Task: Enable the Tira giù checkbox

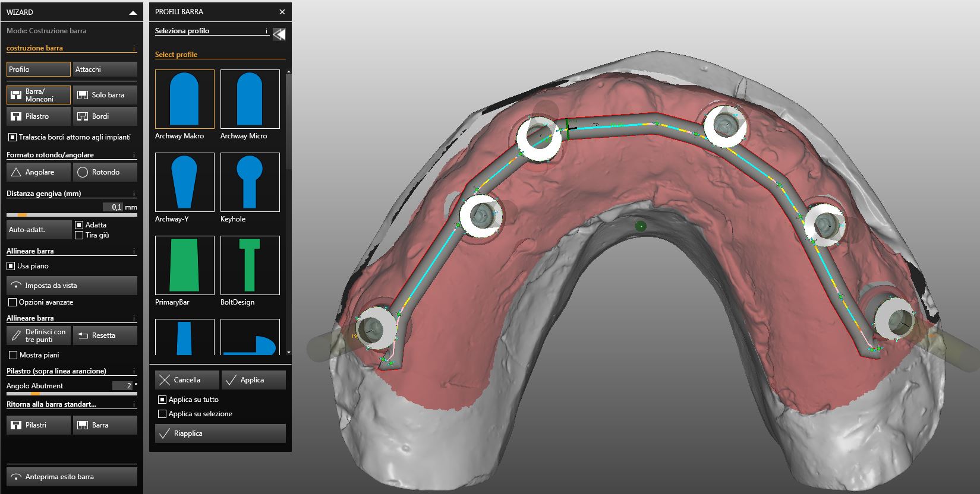Action: (79, 235)
